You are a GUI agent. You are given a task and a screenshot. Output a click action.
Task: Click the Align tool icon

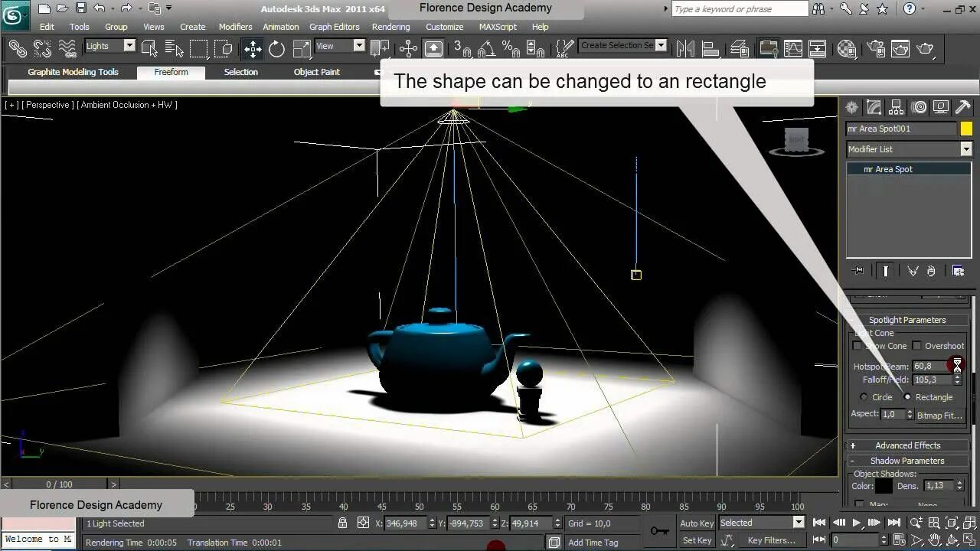tap(710, 49)
